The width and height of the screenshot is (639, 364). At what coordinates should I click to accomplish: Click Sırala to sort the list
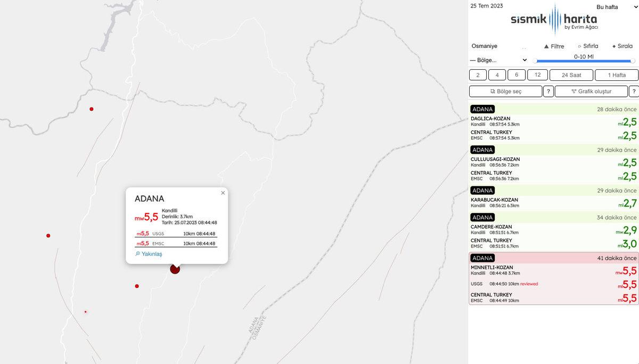click(x=622, y=46)
